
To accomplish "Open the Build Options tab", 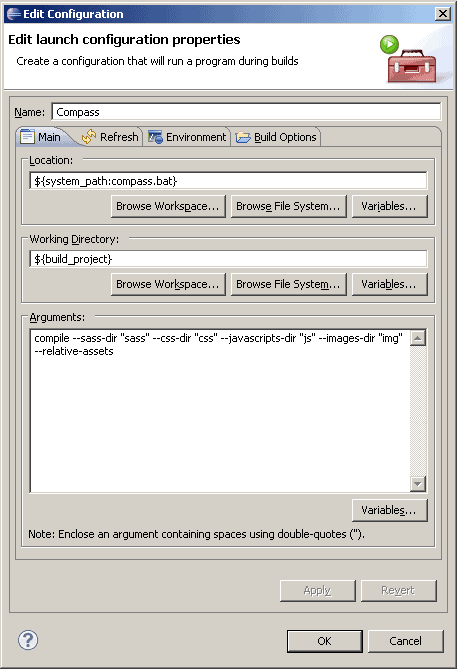I will pyautogui.click(x=276, y=137).
